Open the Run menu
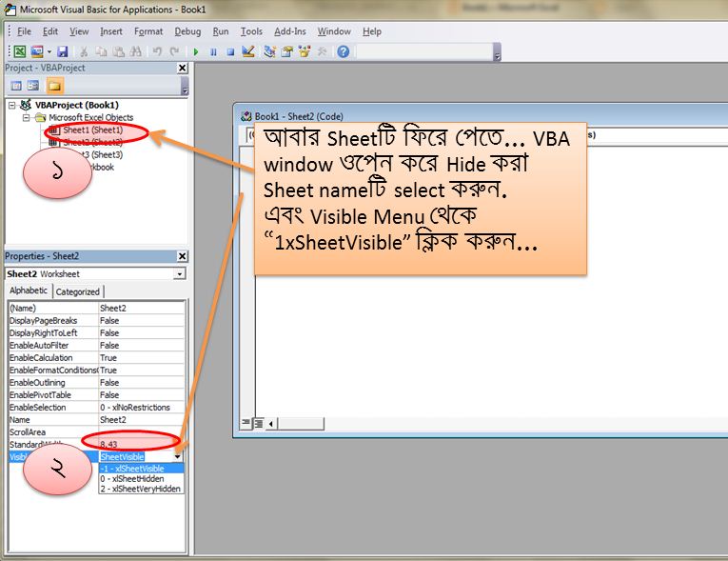Viewport: 728px width, 561px height. [x=221, y=31]
